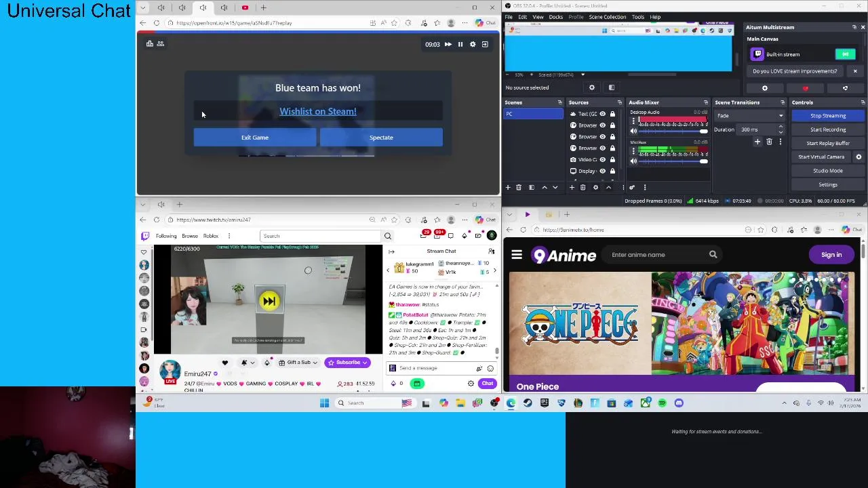Open the Windows Start menu

pos(324,403)
